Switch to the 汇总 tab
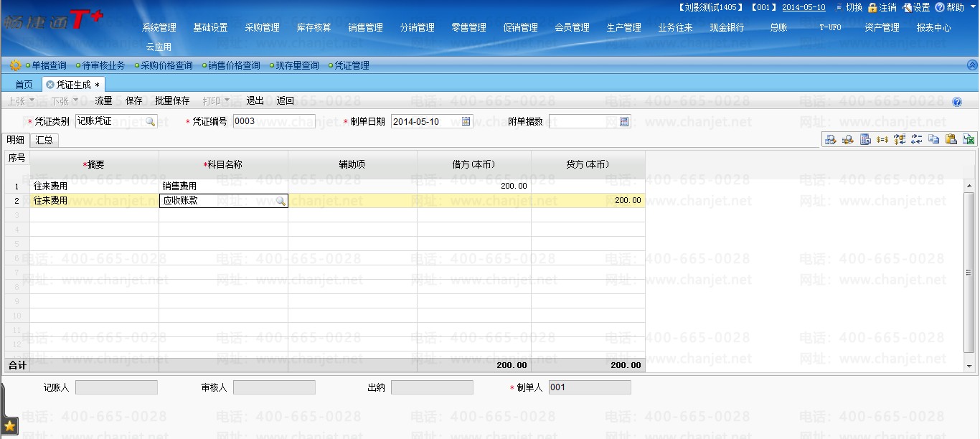Screen dimensions: 980x439 44,140
